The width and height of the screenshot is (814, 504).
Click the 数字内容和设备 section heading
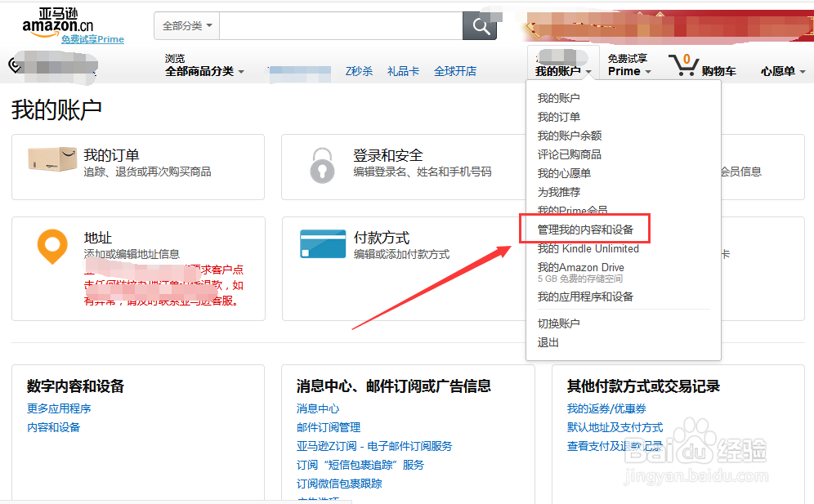pos(75,386)
